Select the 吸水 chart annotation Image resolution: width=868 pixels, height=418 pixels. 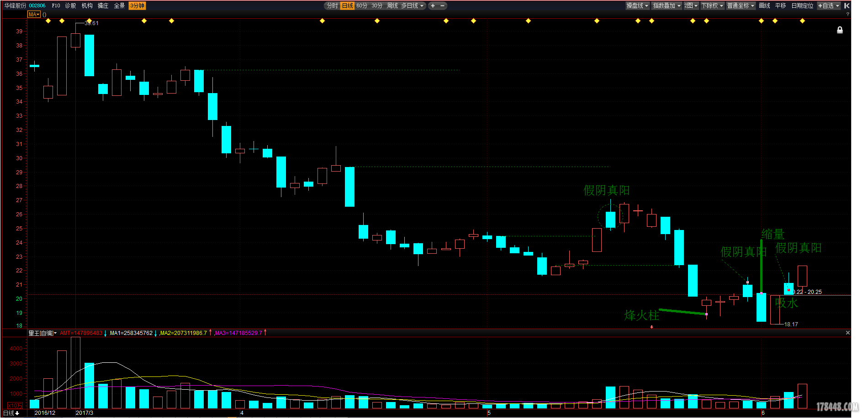tap(786, 303)
